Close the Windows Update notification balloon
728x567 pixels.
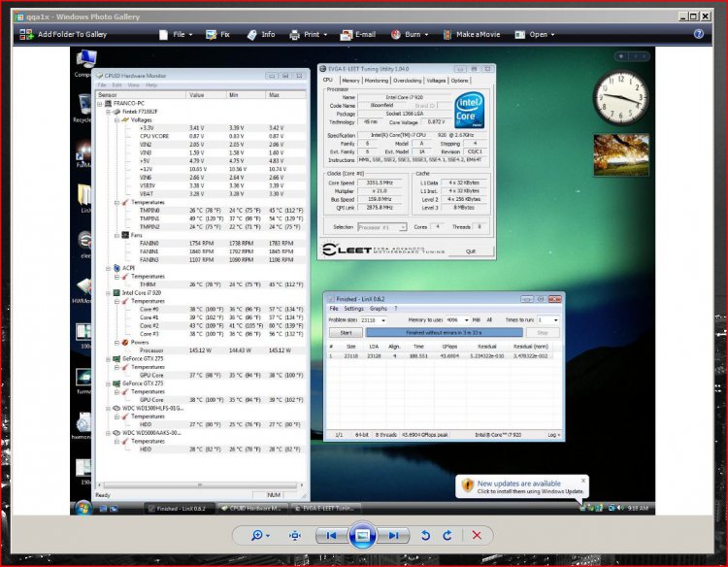pyautogui.click(x=583, y=481)
